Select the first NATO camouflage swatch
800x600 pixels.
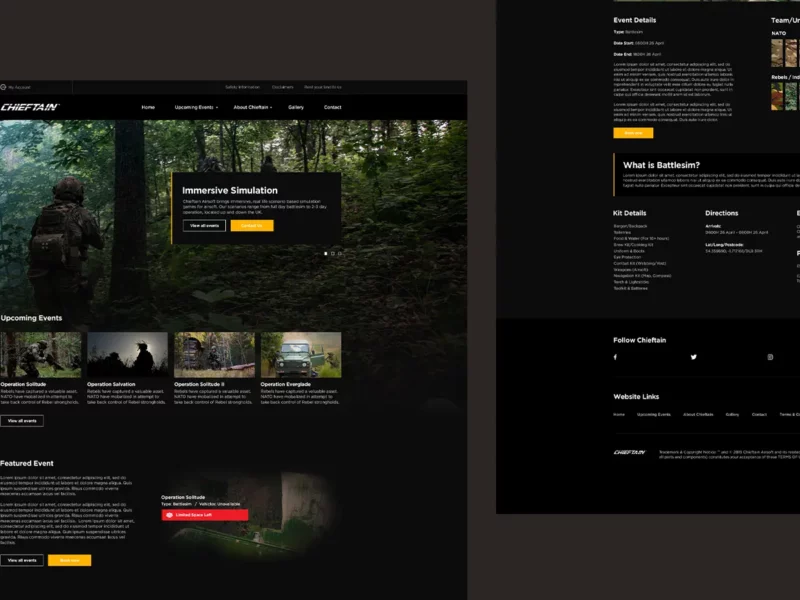click(x=777, y=53)
